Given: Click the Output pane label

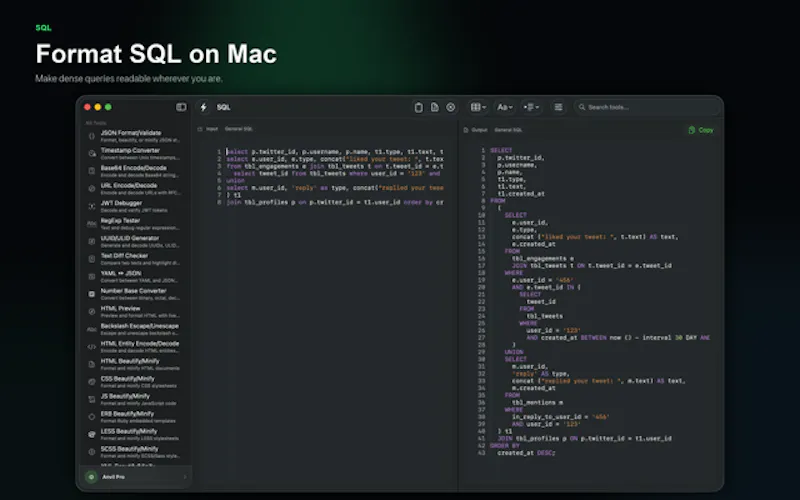Looking at the screenshot, I should pos(479,130).
